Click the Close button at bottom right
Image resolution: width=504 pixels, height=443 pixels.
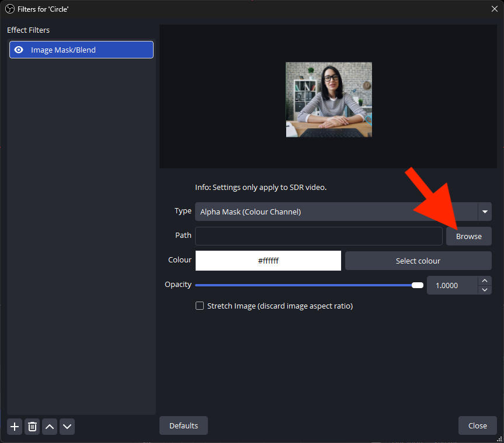(477, 425)
